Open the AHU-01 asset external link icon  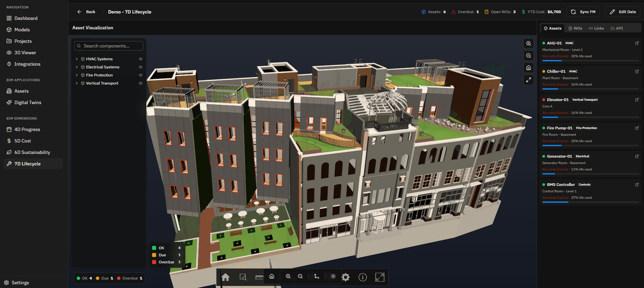point(637,43)
